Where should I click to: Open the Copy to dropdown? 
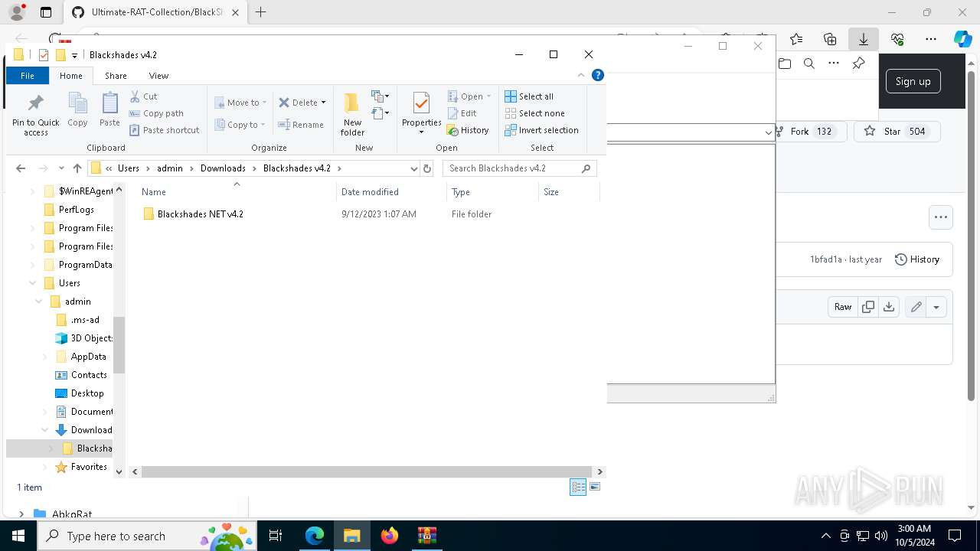coord(240,125)
